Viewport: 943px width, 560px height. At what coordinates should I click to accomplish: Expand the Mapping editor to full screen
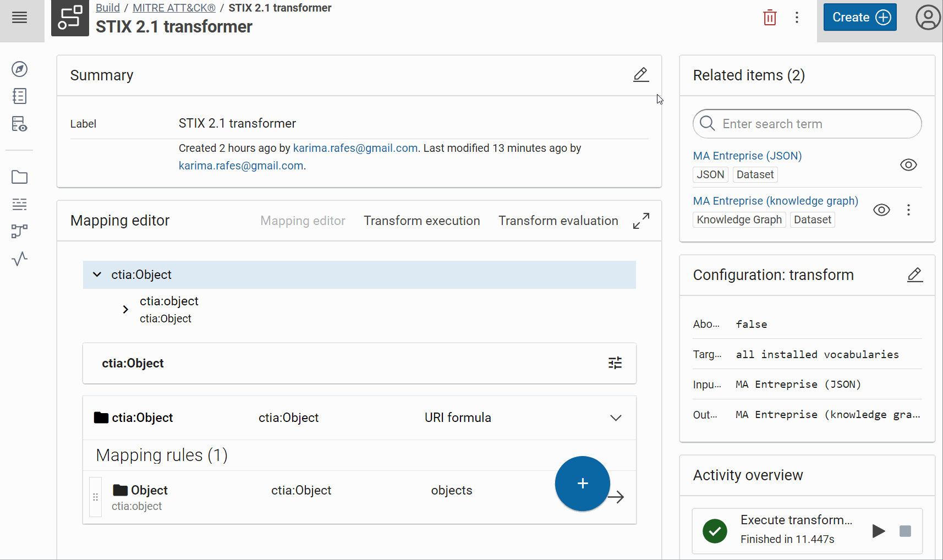click(x=641, y=221)
